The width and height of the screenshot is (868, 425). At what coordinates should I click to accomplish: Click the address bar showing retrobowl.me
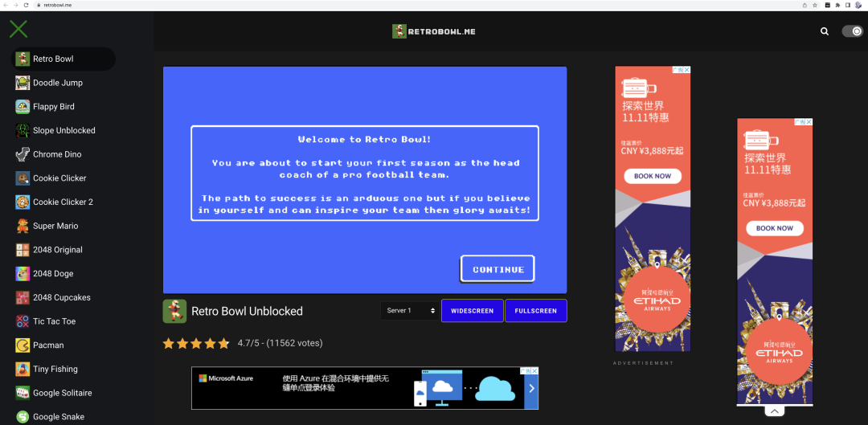[x=416, y=5]
